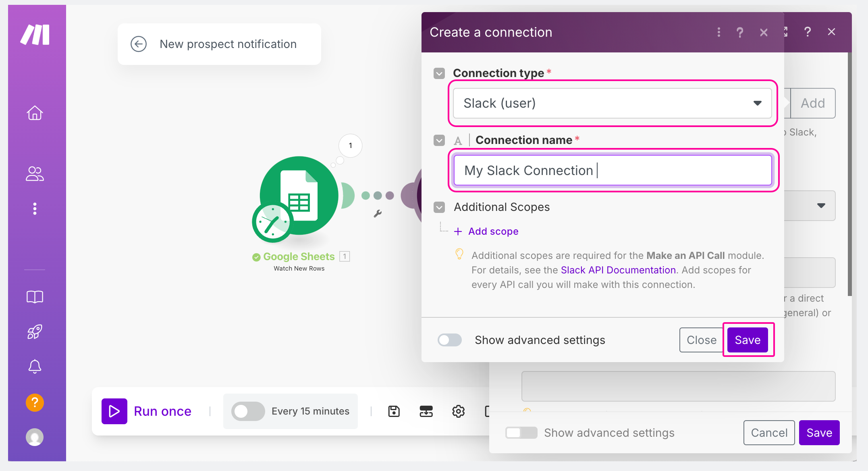Open the Team users icon in sidebar
Screen dimensions: 868x471
pos(35,174)
